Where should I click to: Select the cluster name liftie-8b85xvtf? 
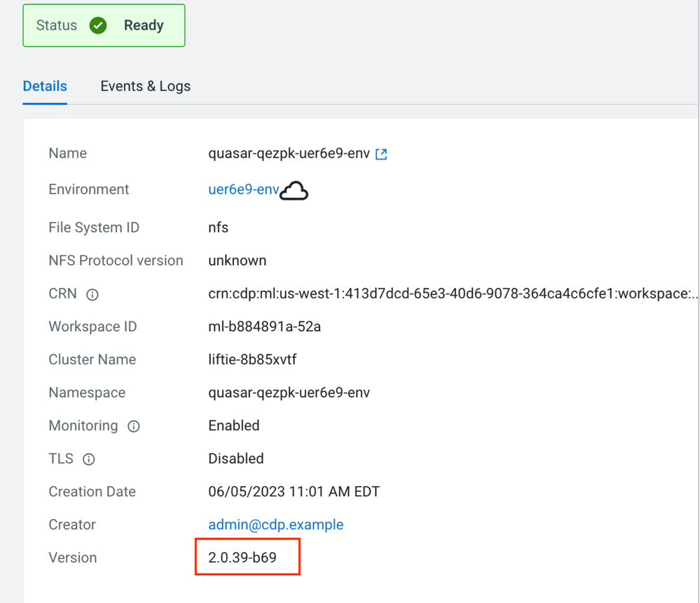[252, 359]
